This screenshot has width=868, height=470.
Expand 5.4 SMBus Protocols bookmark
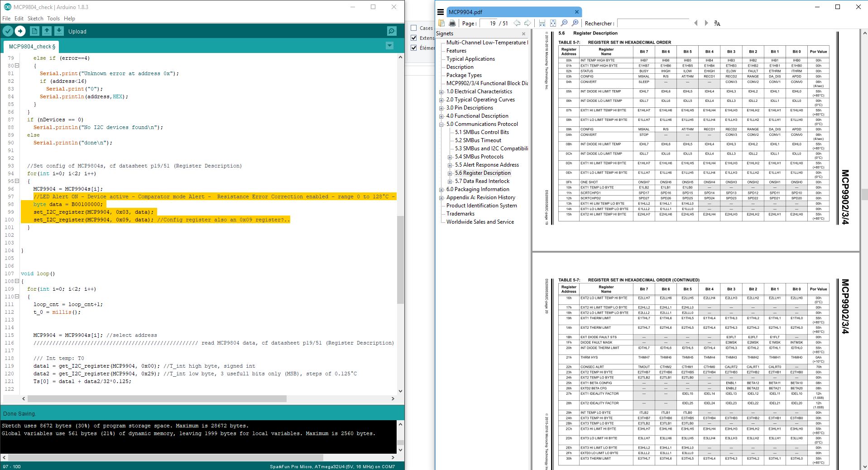(x=450, y=157)
